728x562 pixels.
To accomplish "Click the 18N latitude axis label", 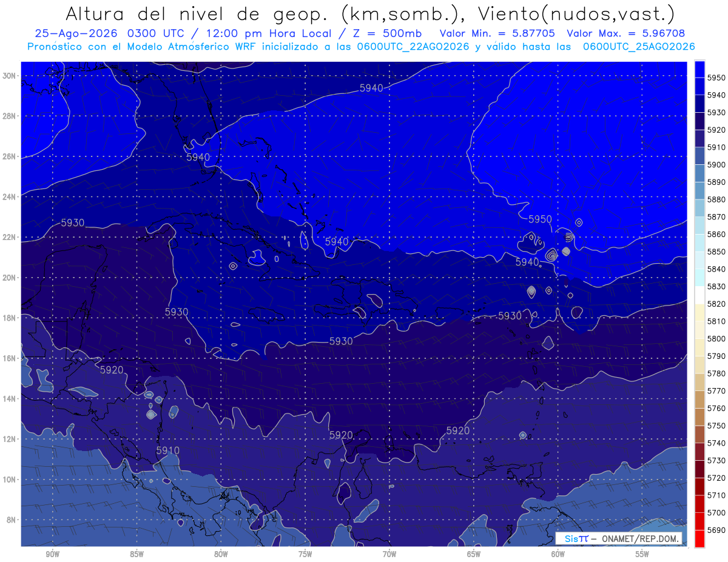I will [10, 318].
